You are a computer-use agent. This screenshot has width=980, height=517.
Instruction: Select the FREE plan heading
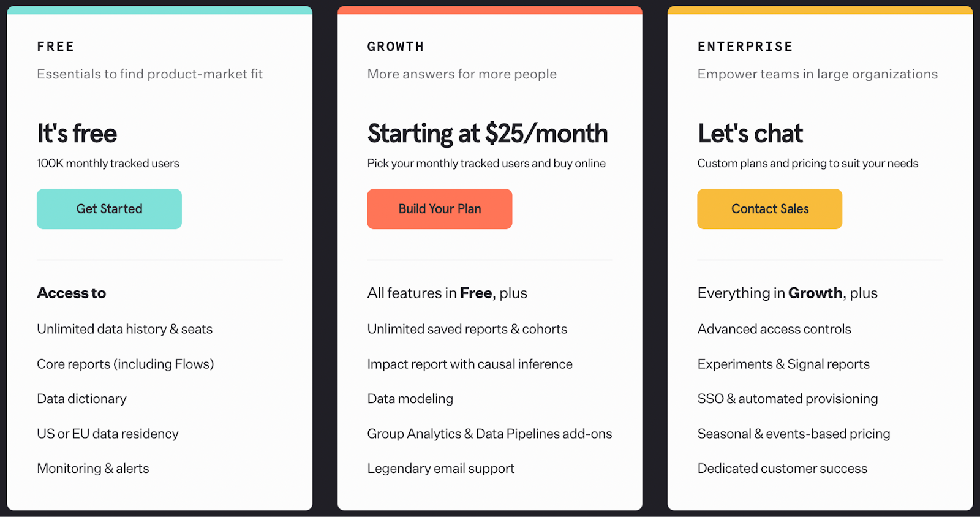point(55,46)
